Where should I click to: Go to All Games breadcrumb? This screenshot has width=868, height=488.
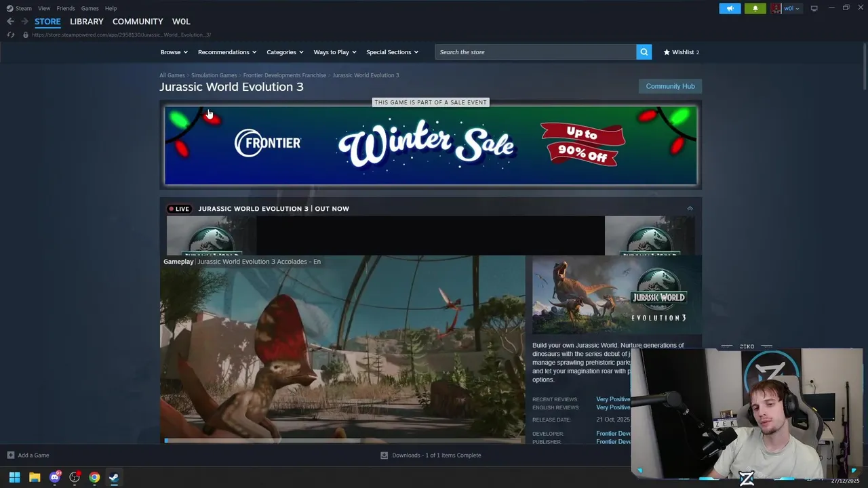point(172,75)
